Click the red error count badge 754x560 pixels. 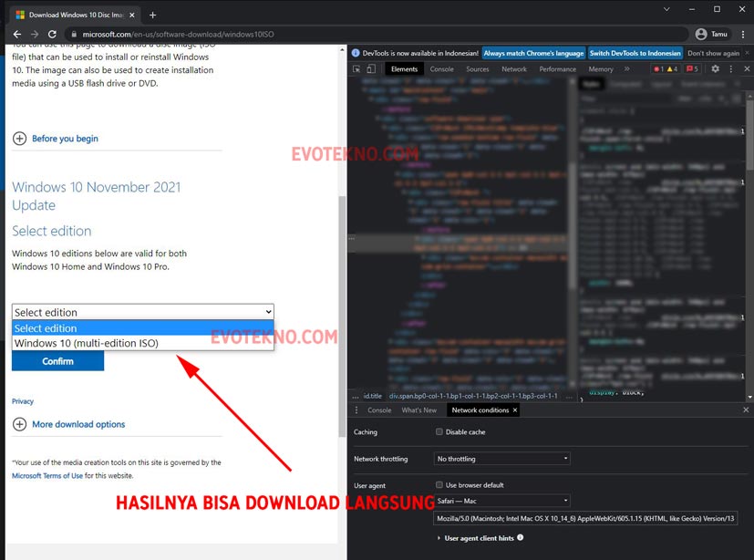659,69
